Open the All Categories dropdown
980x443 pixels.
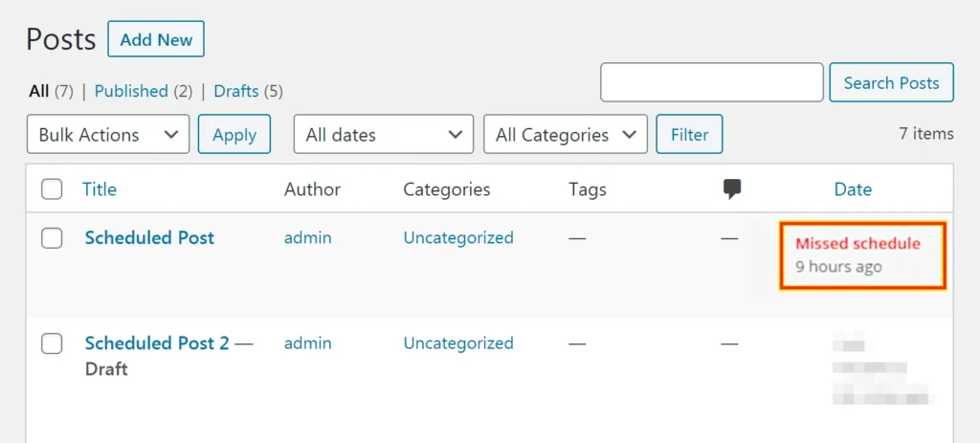566,134
